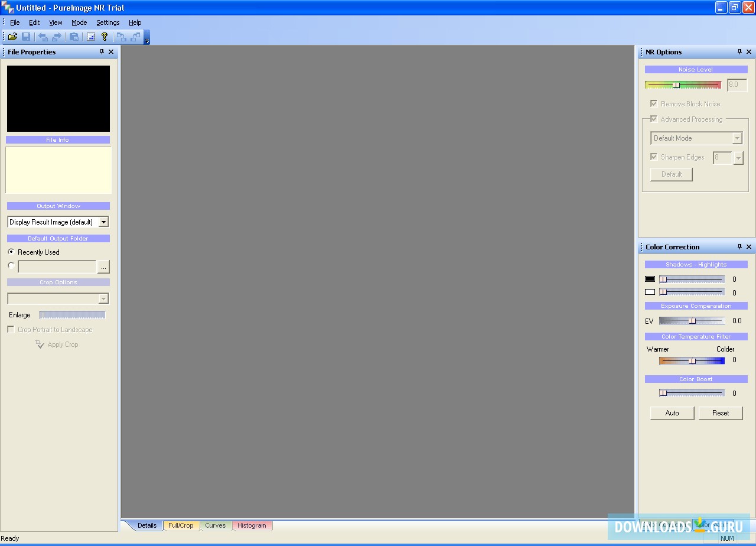
Task: Click the File Info text box
Action: point(58,170)
